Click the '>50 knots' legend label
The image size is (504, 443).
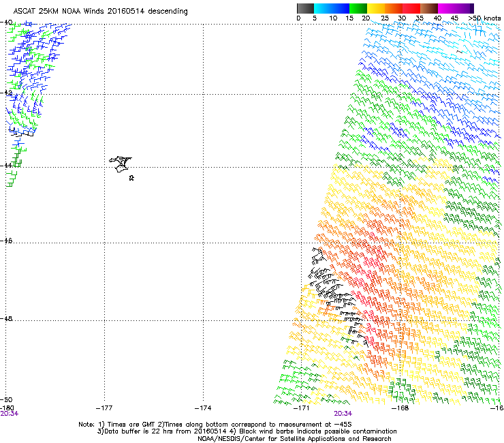(484, 18)
